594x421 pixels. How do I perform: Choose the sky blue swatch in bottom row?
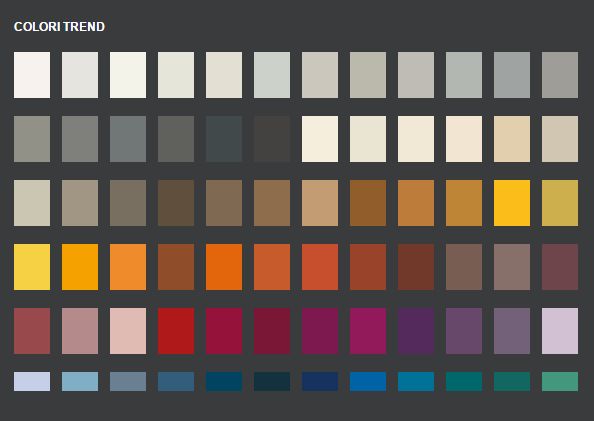coord(80,381)
